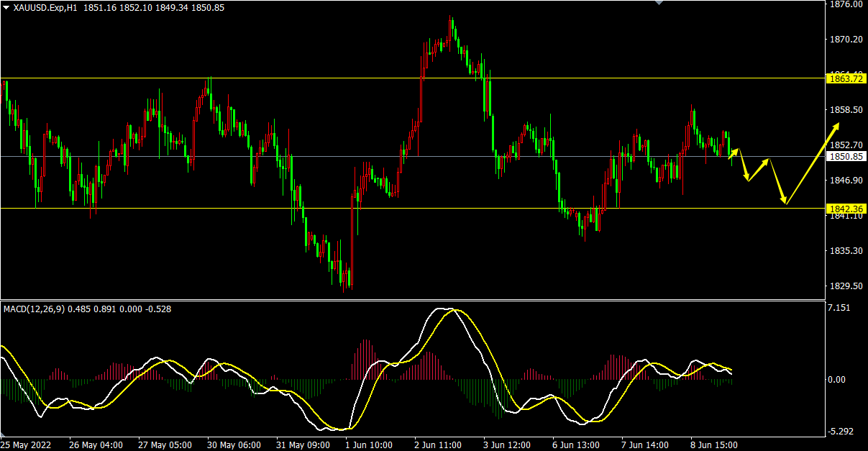Click the triangle arrow beside XAUUSD.Exp,H1
Image resolution: width=868 pixels, height=451 pixels.
click(x=6, y=7)
